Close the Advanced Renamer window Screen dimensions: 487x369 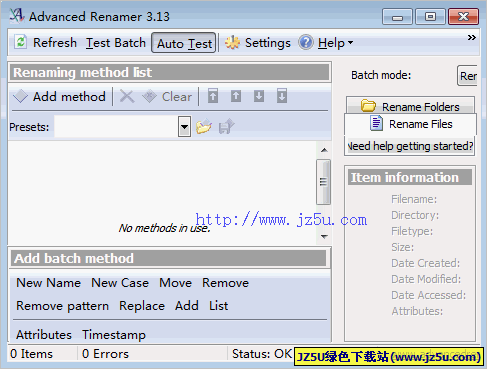463,17
